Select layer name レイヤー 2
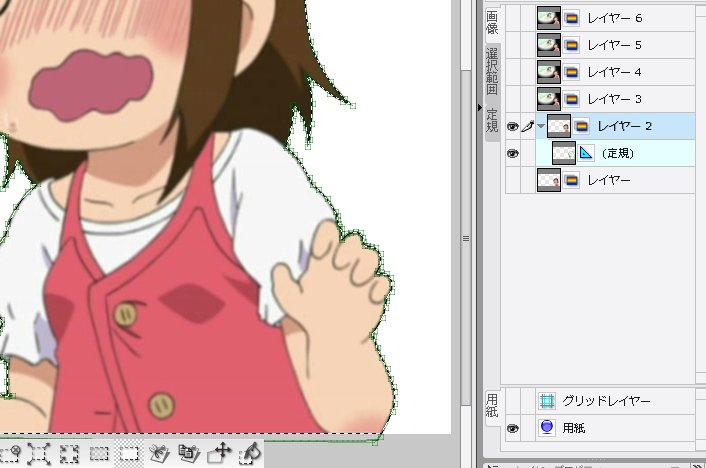The height and width of the screenshot is (468, 706). click(625, 127)
